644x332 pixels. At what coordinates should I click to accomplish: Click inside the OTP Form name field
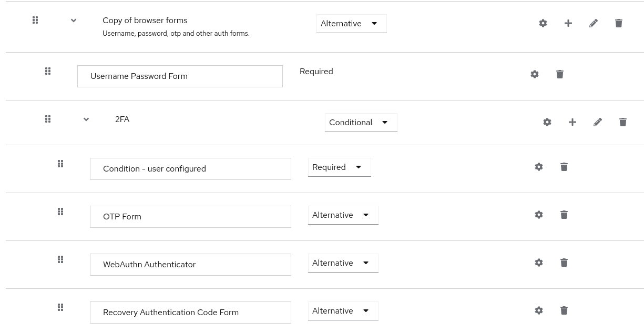point(190,216)
